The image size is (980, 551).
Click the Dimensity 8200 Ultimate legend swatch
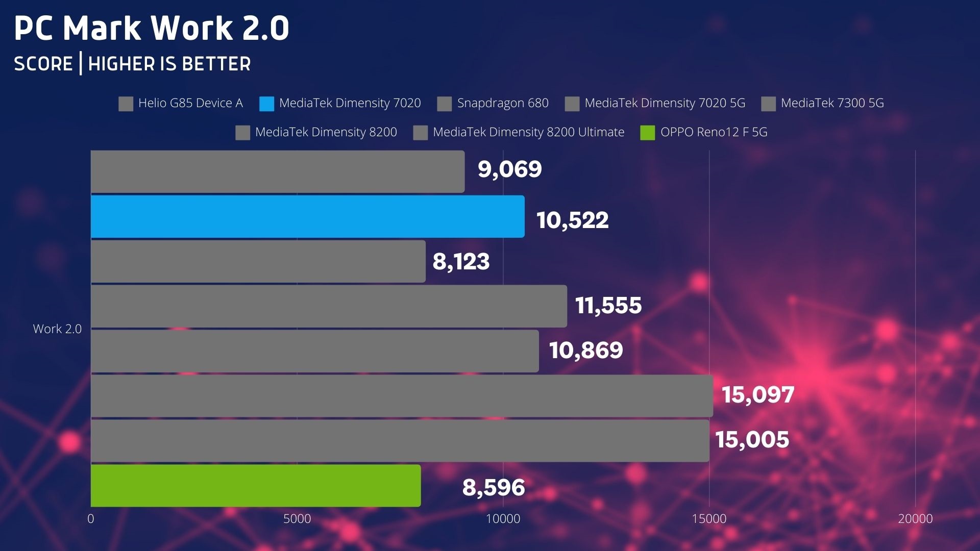pos(420,133)
